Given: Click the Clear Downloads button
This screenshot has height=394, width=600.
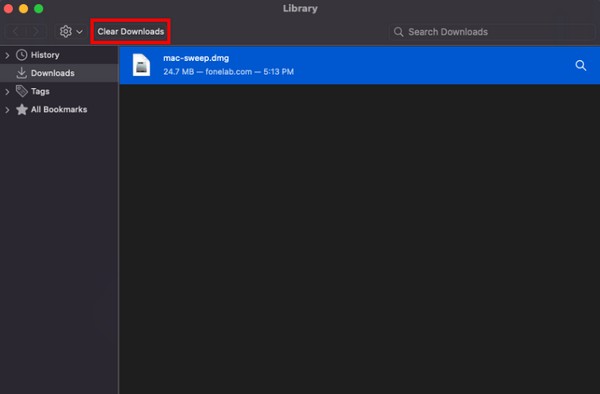Looking at the screenshot, I should tap(130, 31).
